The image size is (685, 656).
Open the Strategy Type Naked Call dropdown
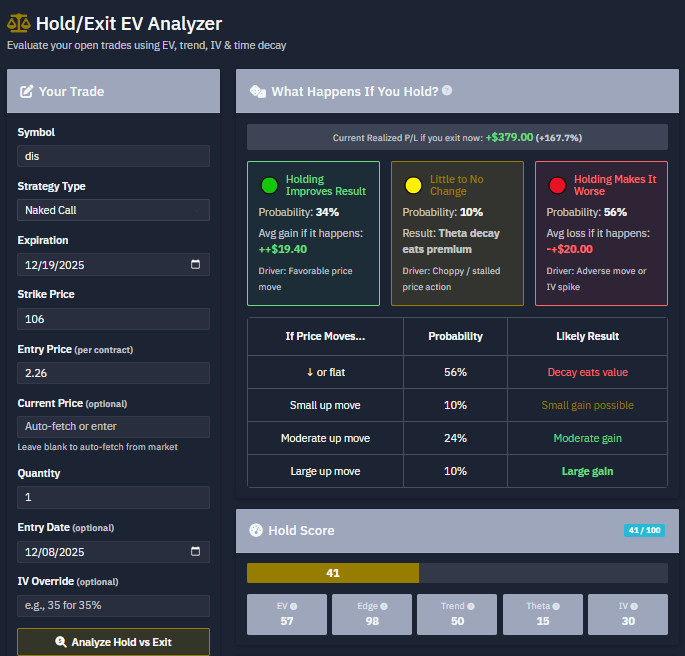coord(113,210)
